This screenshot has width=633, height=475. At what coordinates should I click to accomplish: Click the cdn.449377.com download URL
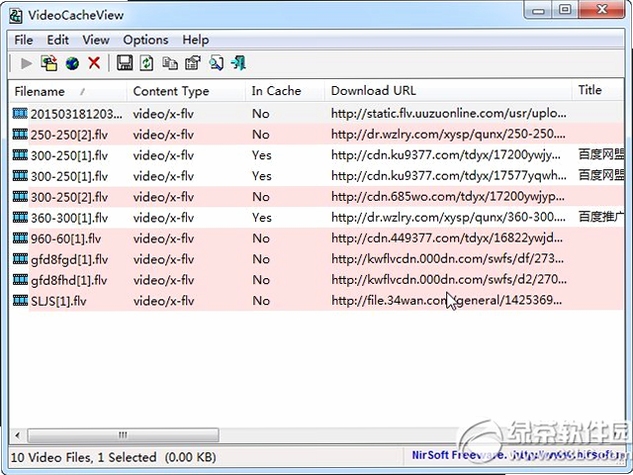click(x=447, y=239)
